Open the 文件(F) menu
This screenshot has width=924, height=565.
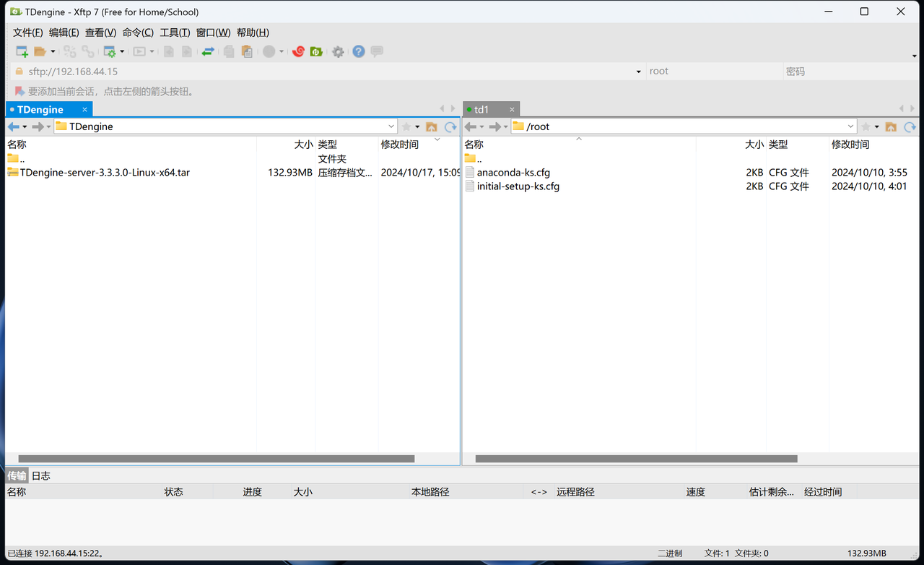28,33
